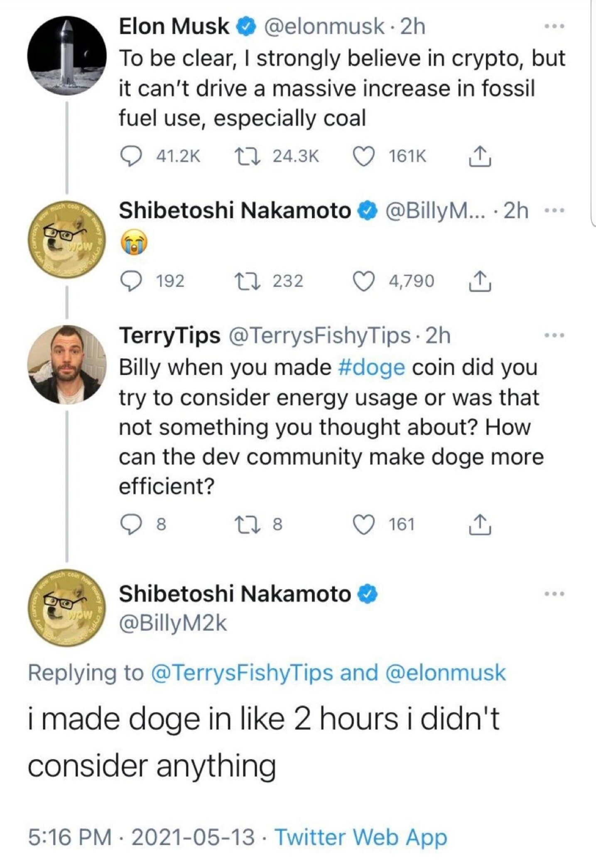Like Shibetoshi's tweet with 4,790 likes
Viewport: 596px width, 868px height.
coord(363,281)
